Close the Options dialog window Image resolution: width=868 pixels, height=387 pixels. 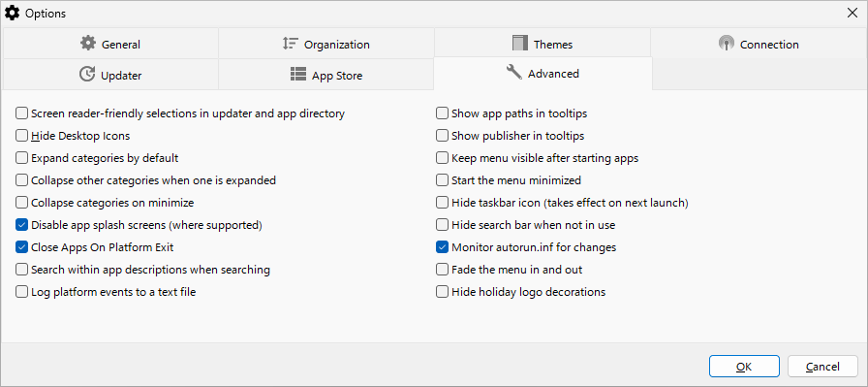point(852,13)
